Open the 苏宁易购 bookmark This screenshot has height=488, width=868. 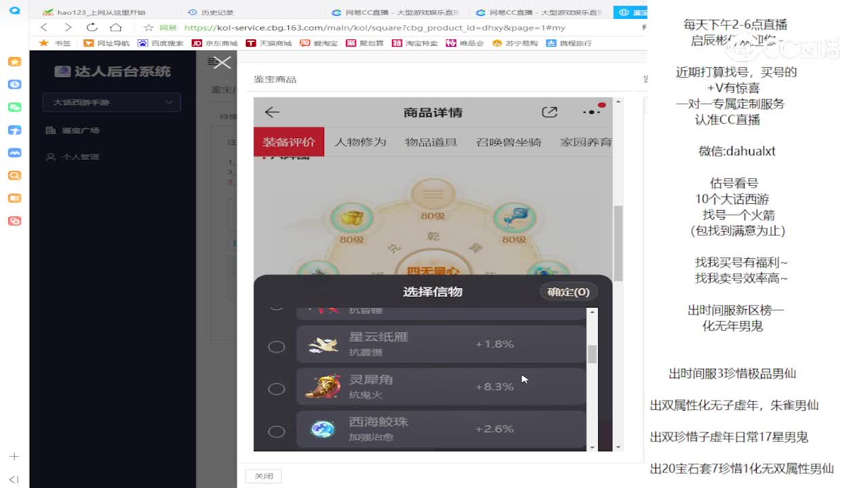pyautogui.click(x=515, y=43)
